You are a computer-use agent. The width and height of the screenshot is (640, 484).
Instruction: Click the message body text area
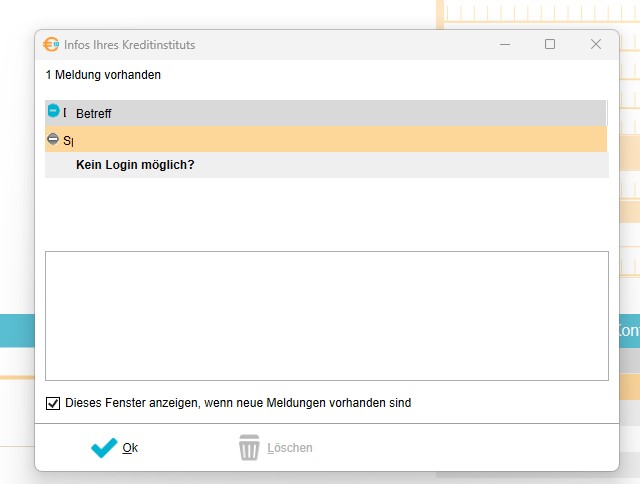(327, 316)
